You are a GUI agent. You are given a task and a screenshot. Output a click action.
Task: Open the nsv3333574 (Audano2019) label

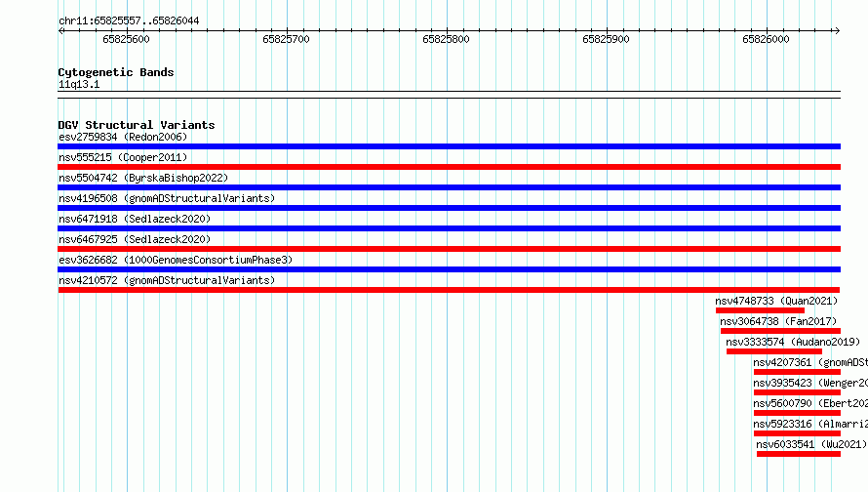pos(793,342)
